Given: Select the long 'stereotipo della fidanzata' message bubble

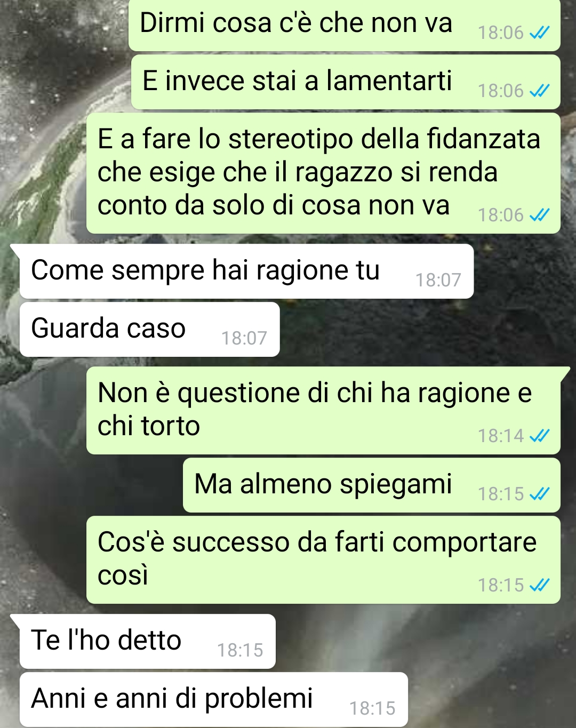Looking at the screenshot, I should point(323,173).
